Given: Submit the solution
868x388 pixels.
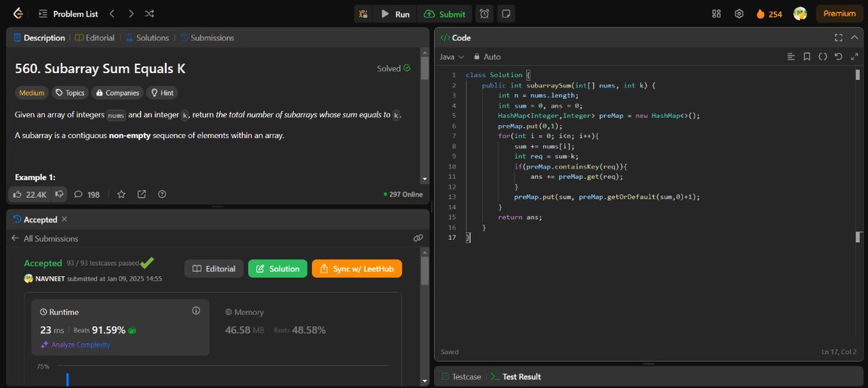Looking at the screenshot, I should coord(445,14).
